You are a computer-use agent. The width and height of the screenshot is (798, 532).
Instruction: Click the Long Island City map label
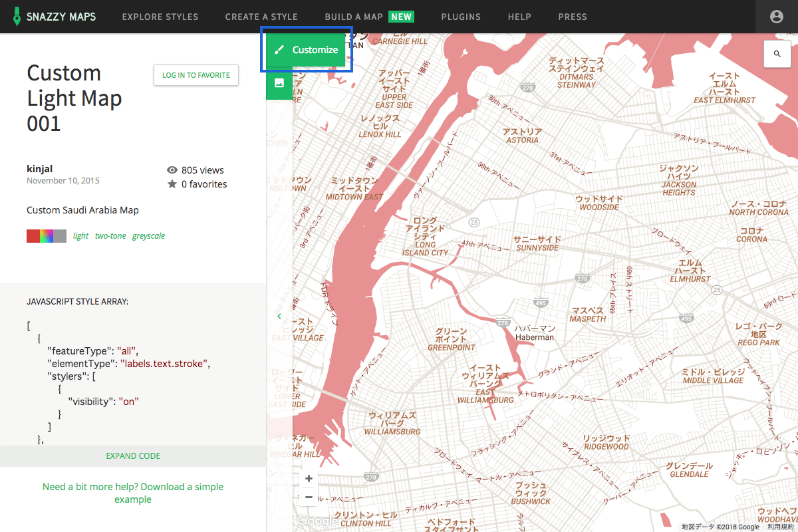click(425, 236)
